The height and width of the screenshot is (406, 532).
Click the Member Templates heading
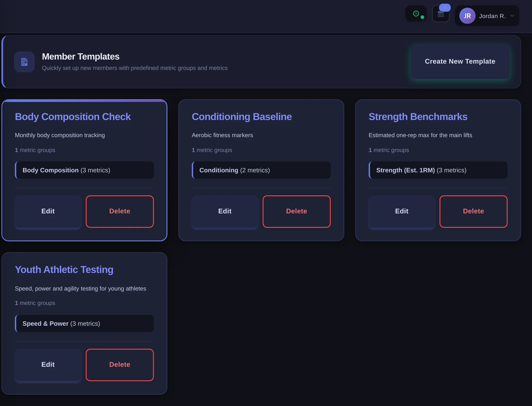click(x=81, y=57)
